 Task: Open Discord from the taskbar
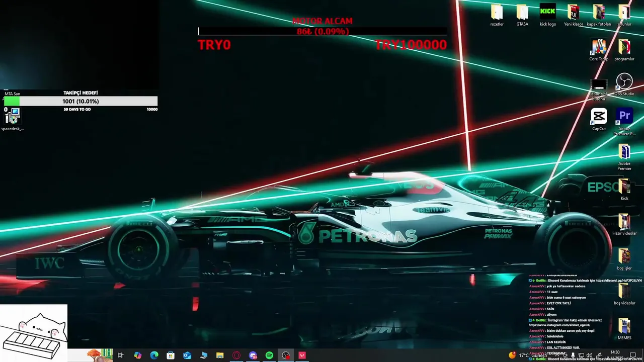coord(253,355)
